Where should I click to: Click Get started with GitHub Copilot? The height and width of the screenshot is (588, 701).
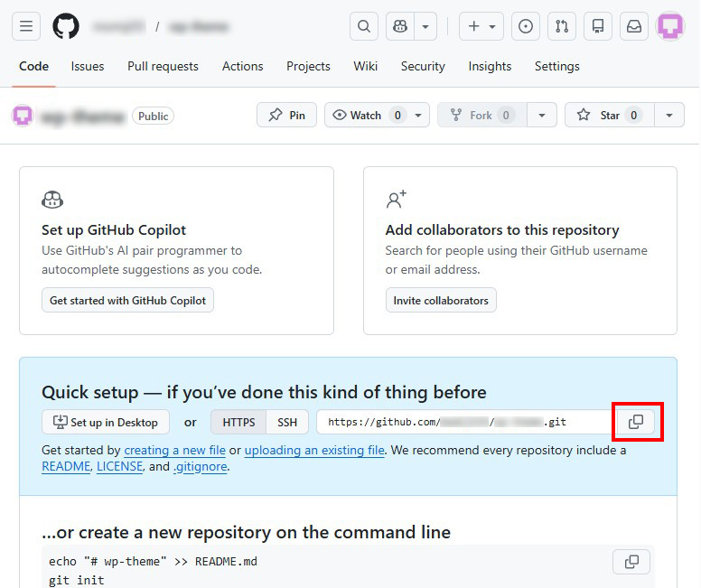[127, 300]
